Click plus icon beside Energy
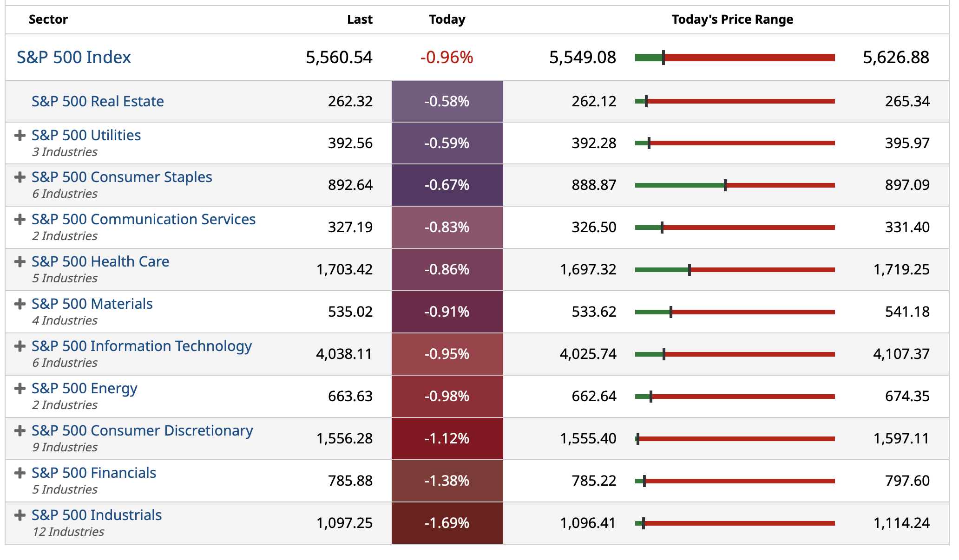Image resolution: width=959 pixels, height=560 pixels. (20, 389)
